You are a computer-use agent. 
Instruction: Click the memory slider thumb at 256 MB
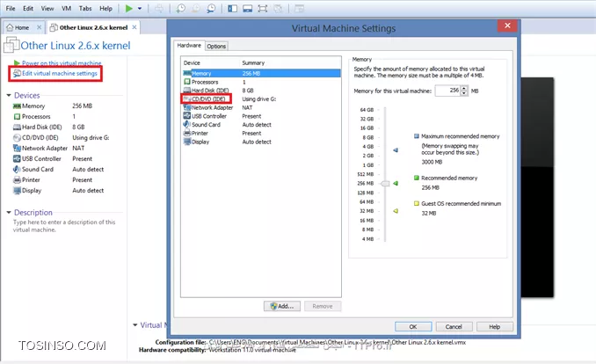click(385, 184)
